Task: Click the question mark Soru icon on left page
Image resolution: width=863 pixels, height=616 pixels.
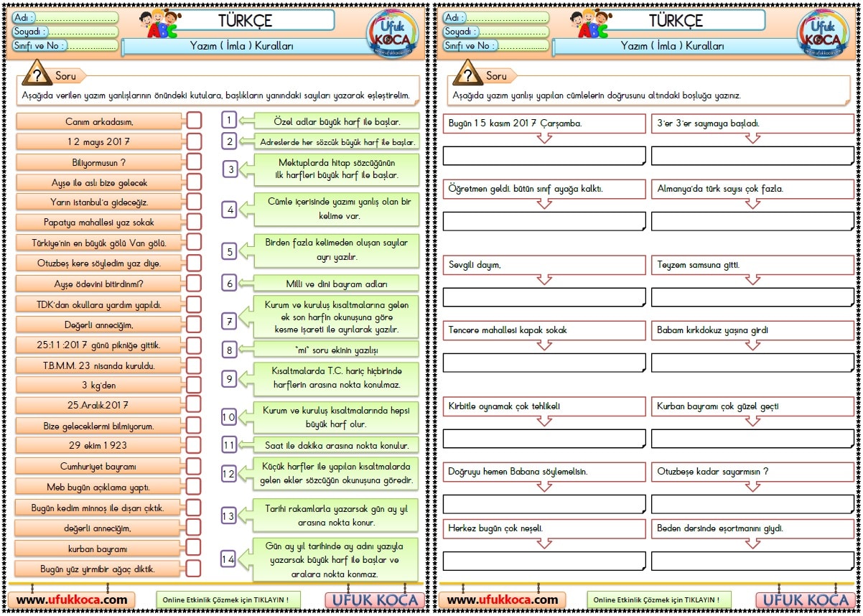Action: pos(36,73)
